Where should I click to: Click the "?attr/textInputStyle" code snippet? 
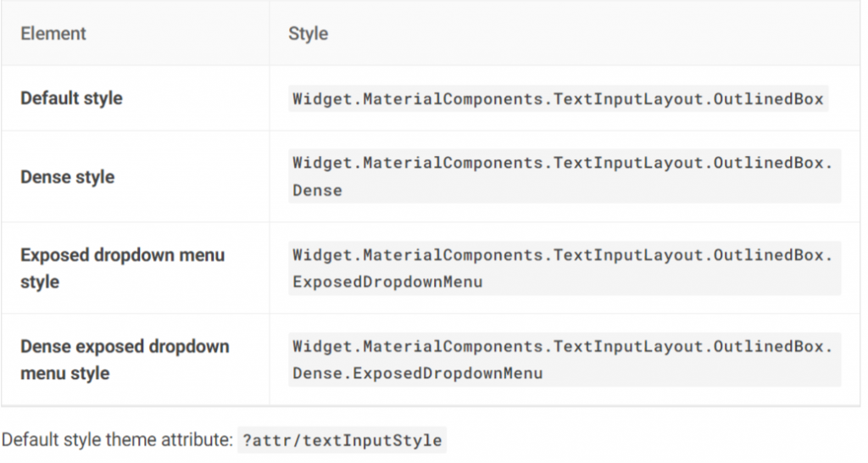pos(342,441)
